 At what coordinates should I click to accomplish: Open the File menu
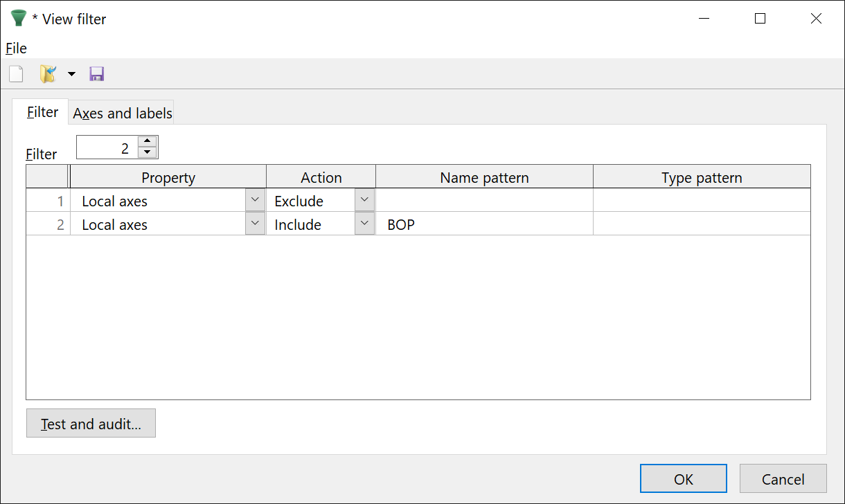coord(16,48)
